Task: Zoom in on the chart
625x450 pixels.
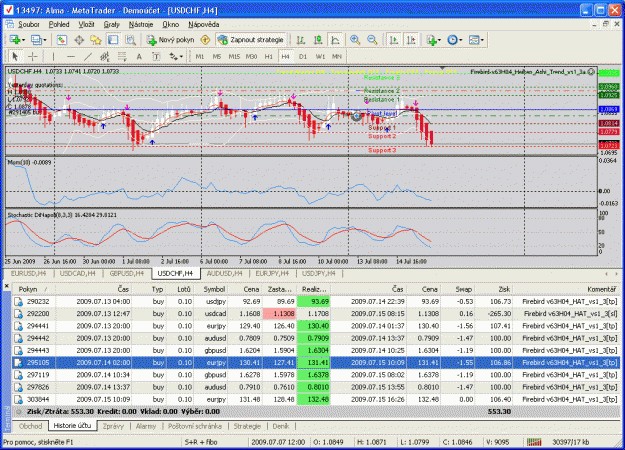Action: [355, 40]
